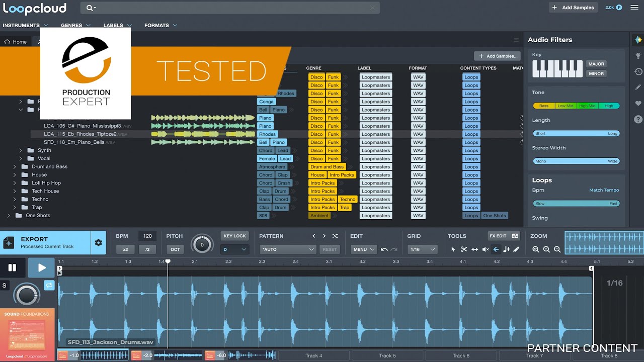Select the pencil draw tool
The image size is (644, 362).
(x=516, y=249)
